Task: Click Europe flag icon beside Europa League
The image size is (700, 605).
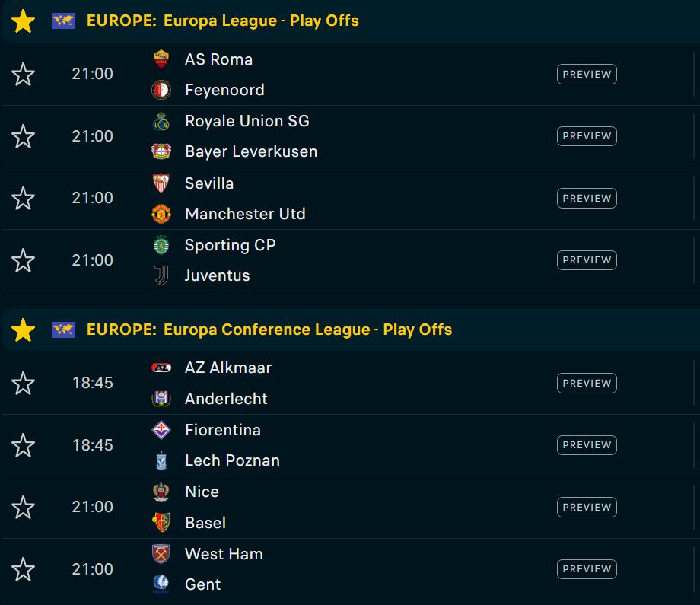Action: [x=63, y=21]
